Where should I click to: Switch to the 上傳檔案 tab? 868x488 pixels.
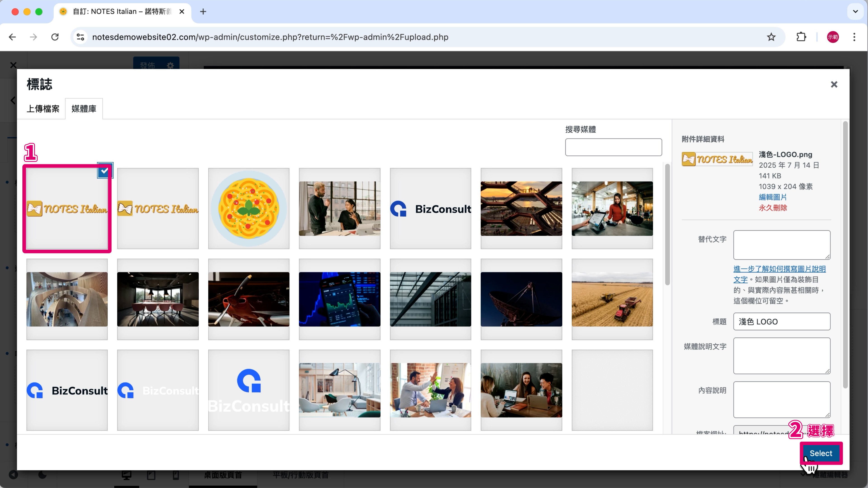pos(43,109)
